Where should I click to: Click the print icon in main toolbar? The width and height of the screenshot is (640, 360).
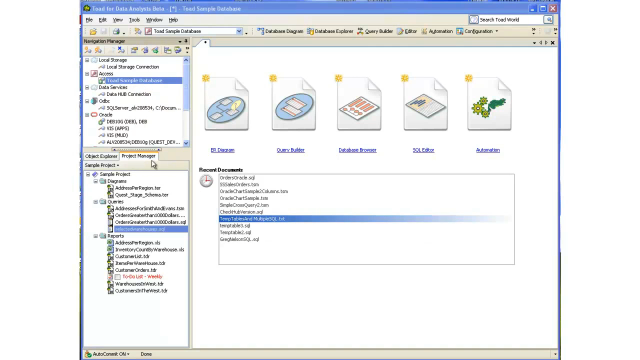pyautogui.click(x=116, y=31)
